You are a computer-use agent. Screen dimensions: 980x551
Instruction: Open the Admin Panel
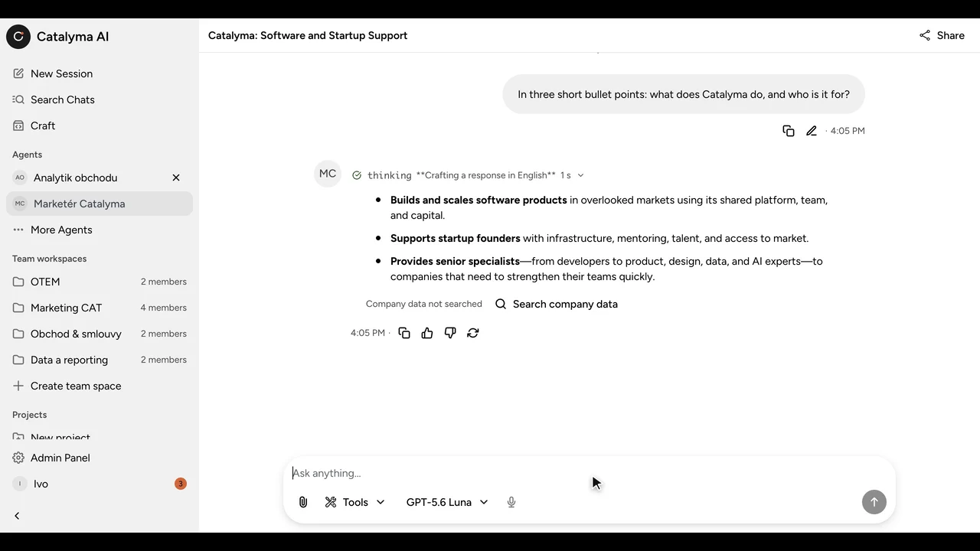100,458
